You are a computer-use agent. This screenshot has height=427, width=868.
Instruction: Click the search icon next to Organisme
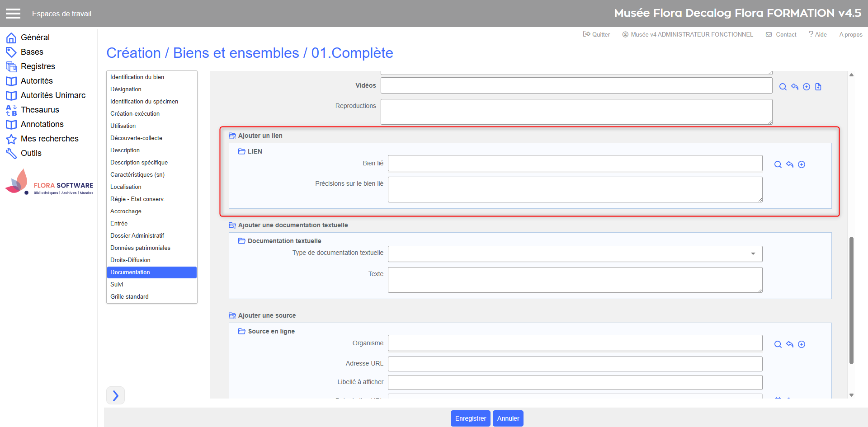coord(778,344)
